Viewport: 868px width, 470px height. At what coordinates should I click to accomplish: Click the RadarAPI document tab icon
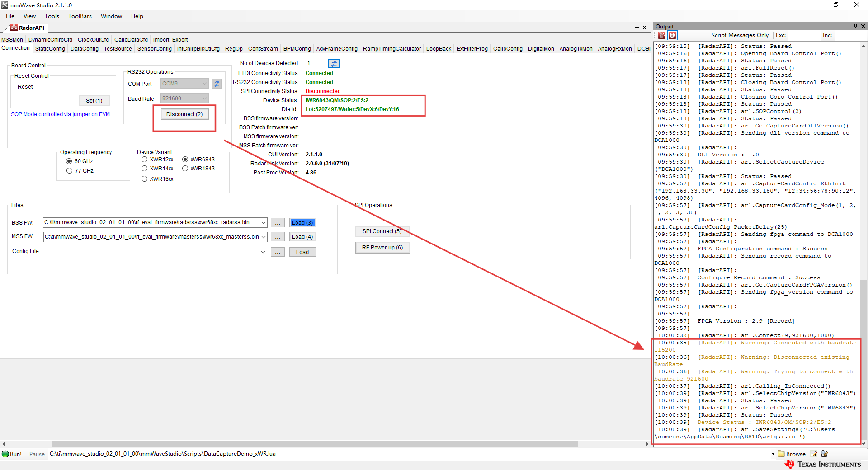pyautogui.click(x=14, y=28)
